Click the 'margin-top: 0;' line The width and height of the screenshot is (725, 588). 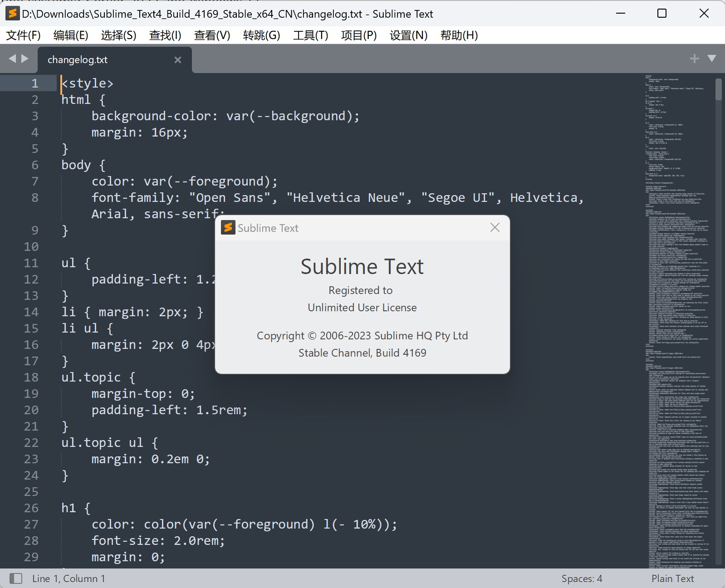(x=143, y=394)
